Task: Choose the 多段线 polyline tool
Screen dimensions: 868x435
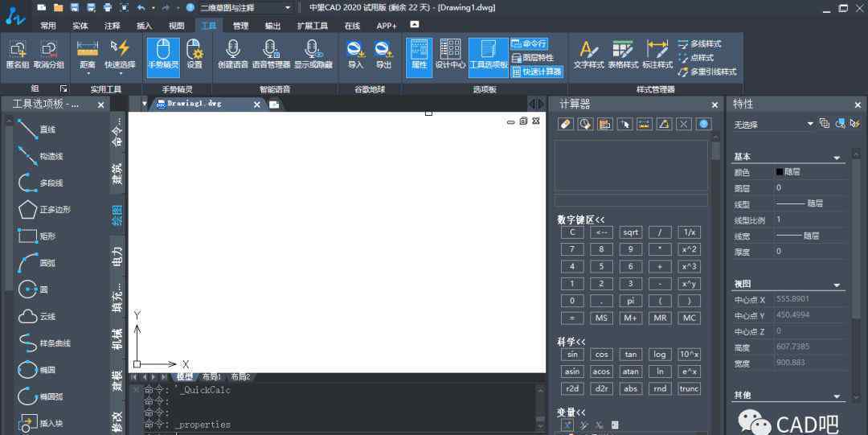Action: pyautogui.click(x=40, y=183)
